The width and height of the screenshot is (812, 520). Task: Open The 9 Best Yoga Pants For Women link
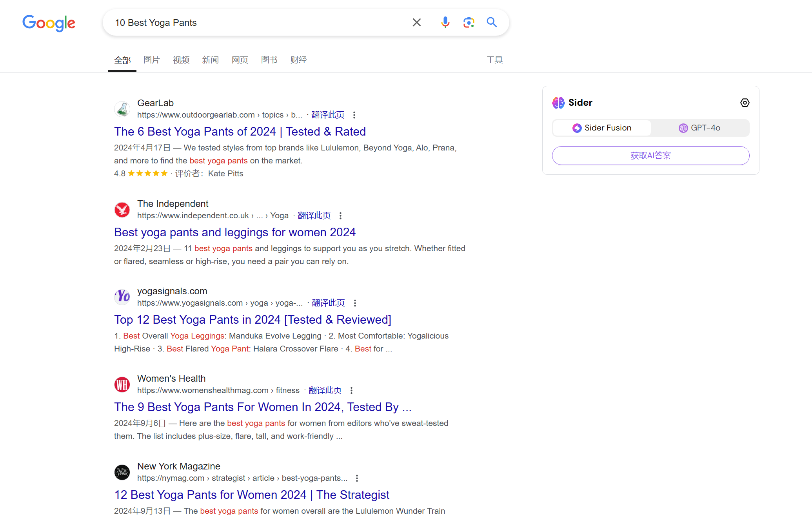263,407
